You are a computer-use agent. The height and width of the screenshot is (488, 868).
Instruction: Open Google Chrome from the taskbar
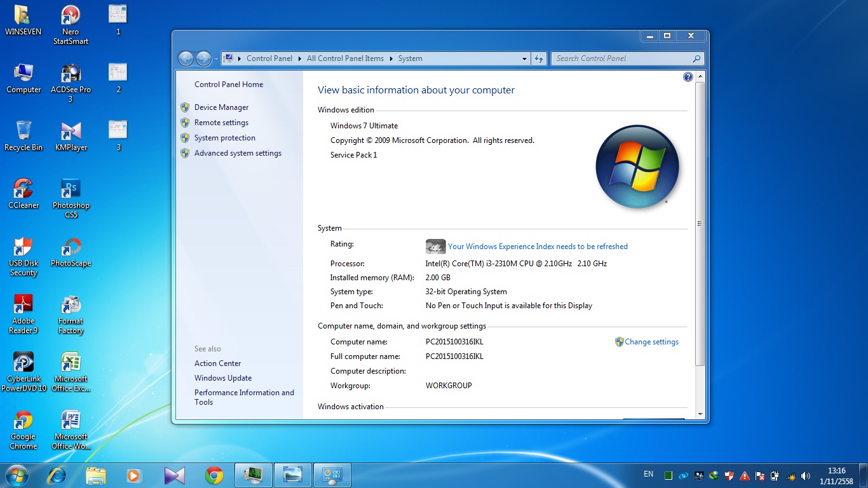(214, 475)
